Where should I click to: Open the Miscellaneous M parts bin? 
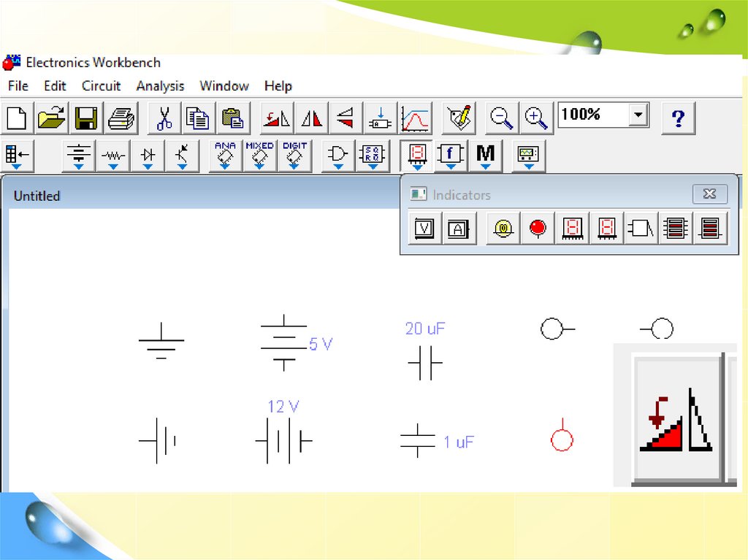(x=485, y=156)
